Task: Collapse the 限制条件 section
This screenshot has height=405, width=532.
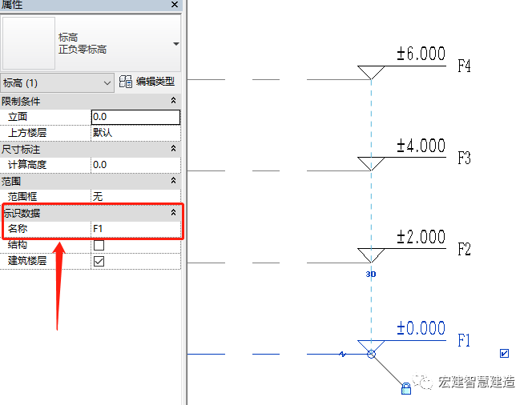Action: [x=173, y=100]
